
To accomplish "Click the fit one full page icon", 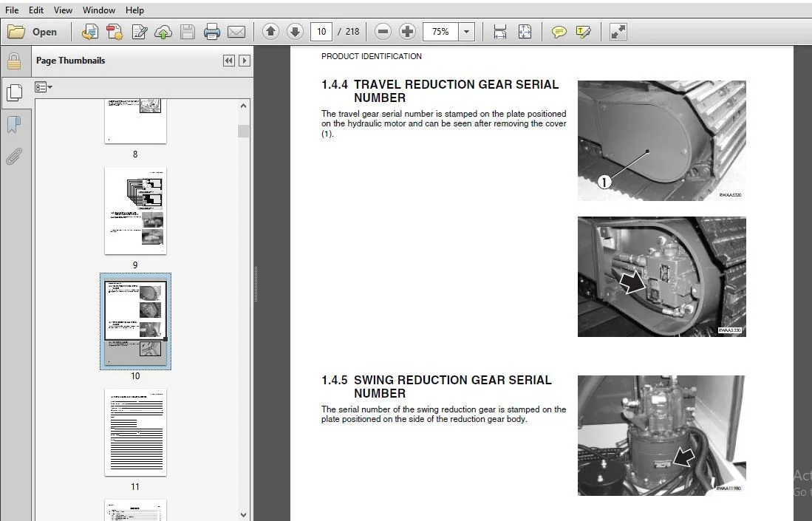I will (x=525, y=32).
